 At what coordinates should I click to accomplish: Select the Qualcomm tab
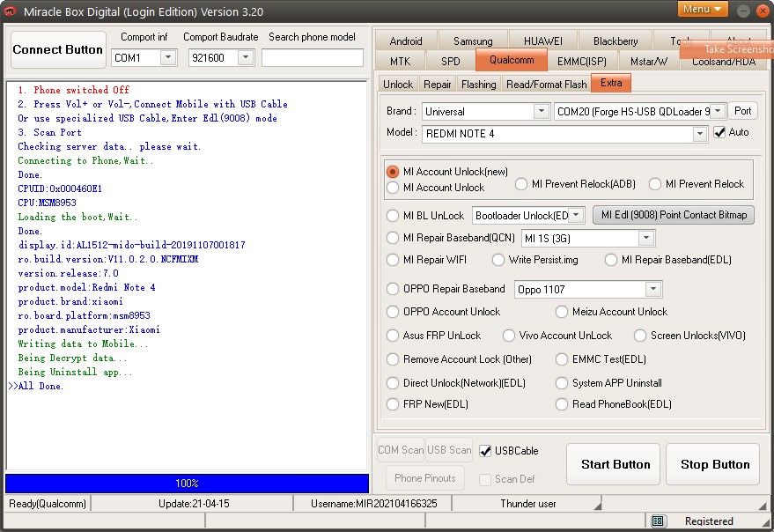(x=512, y=60)
